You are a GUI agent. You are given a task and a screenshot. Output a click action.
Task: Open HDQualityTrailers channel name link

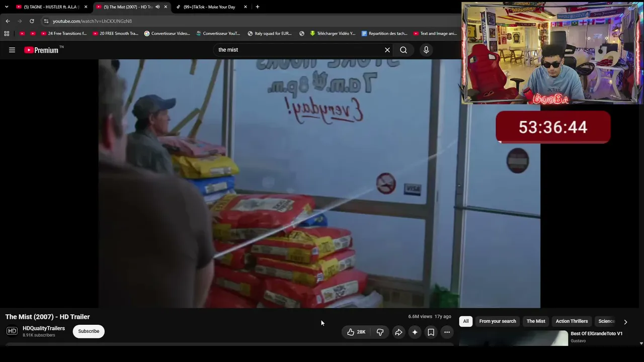pos(44,328)
